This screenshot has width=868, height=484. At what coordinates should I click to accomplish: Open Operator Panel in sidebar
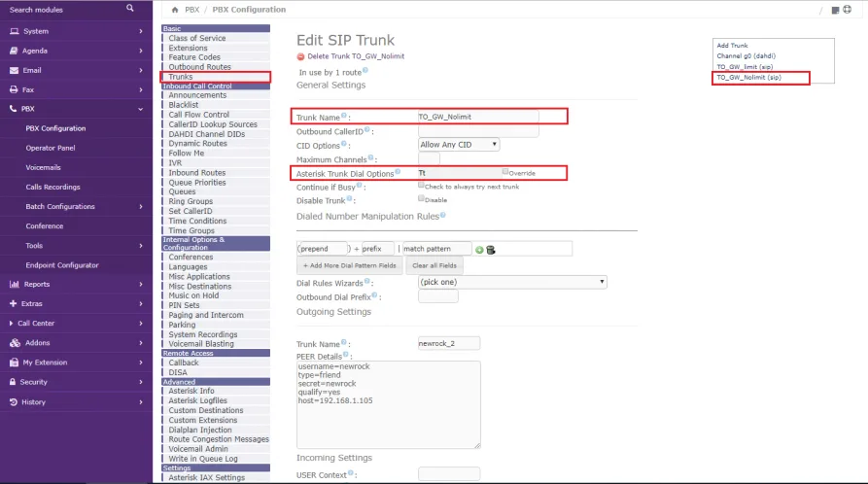51,148
